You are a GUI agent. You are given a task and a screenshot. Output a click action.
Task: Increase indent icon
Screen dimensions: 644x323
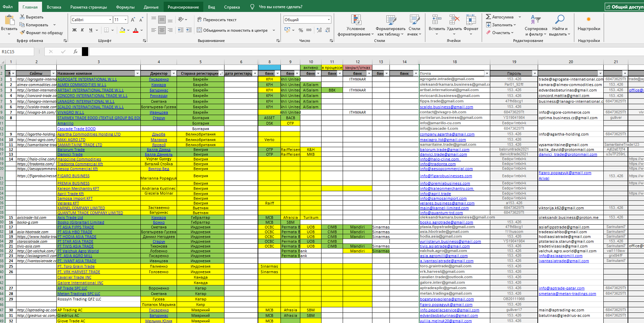point(189,30)
